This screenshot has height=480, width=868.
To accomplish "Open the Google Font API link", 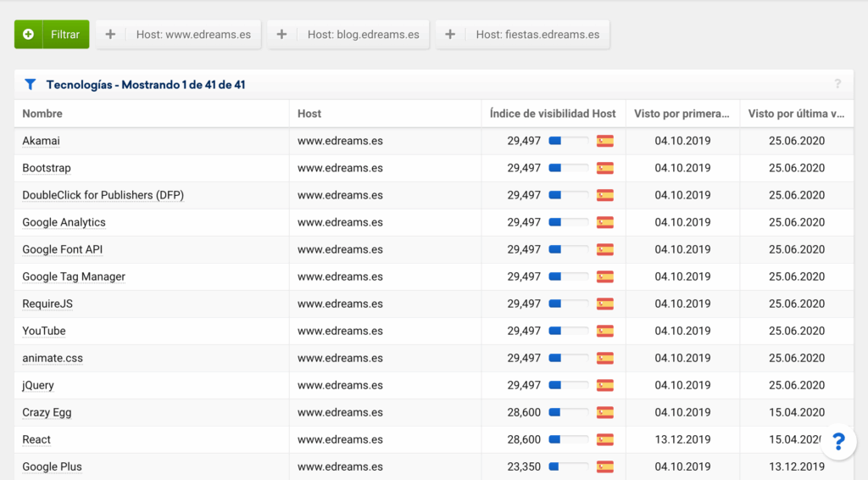I will pyautogui.click(x=62, y=249).
